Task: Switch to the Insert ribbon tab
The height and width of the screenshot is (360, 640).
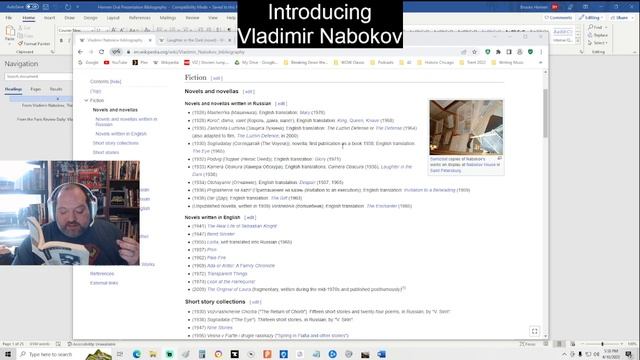Action: coord(49,18)
